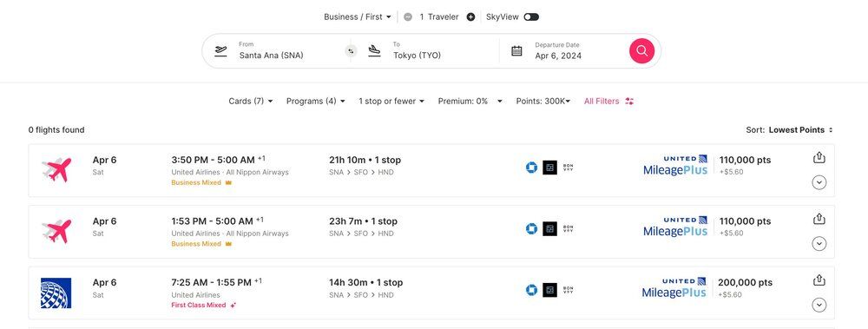The image size is (868, 329).
Task: Open the Programs (4) filter dropdown
Action: point(316,101)
